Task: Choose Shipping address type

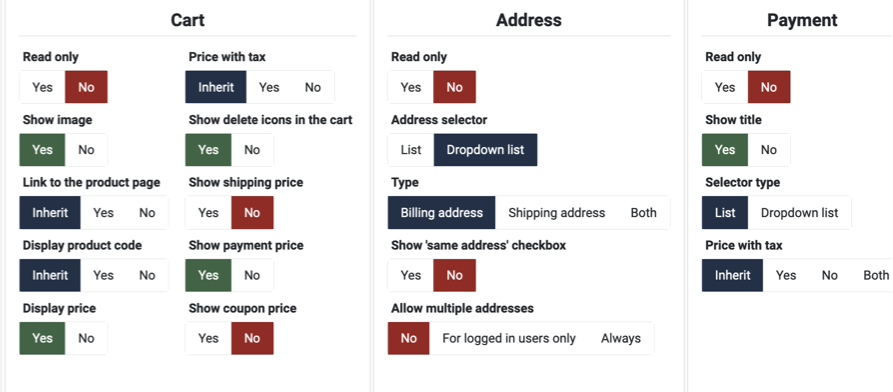Action: 556,213
